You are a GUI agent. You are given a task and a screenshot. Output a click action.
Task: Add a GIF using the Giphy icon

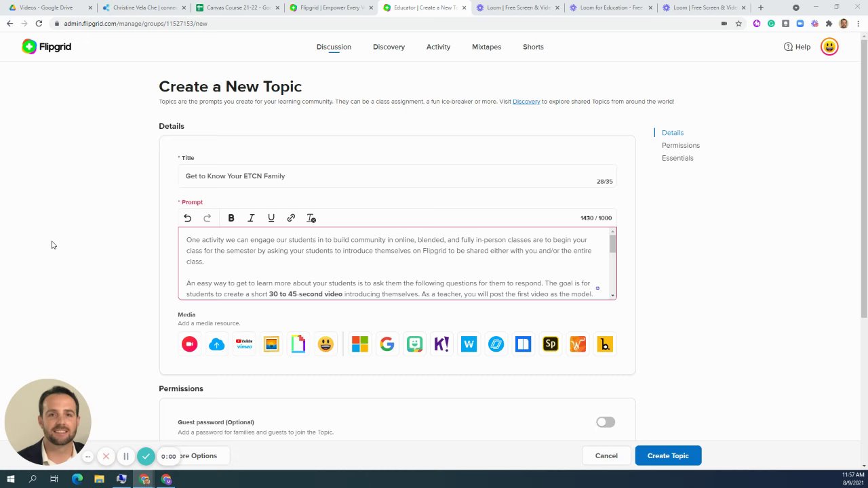point(298,344)
